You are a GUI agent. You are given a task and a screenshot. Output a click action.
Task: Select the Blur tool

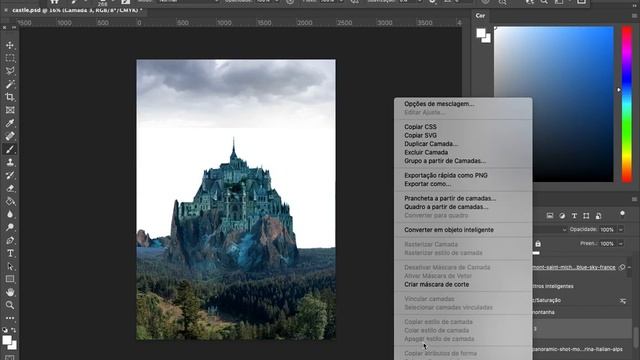pos(10,214)
